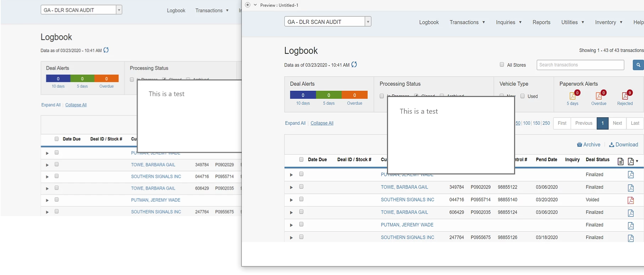The image size is (644, 275).
Task: Click chevron next to Preview : Untitled-1 title
Action: coord(255,5)
